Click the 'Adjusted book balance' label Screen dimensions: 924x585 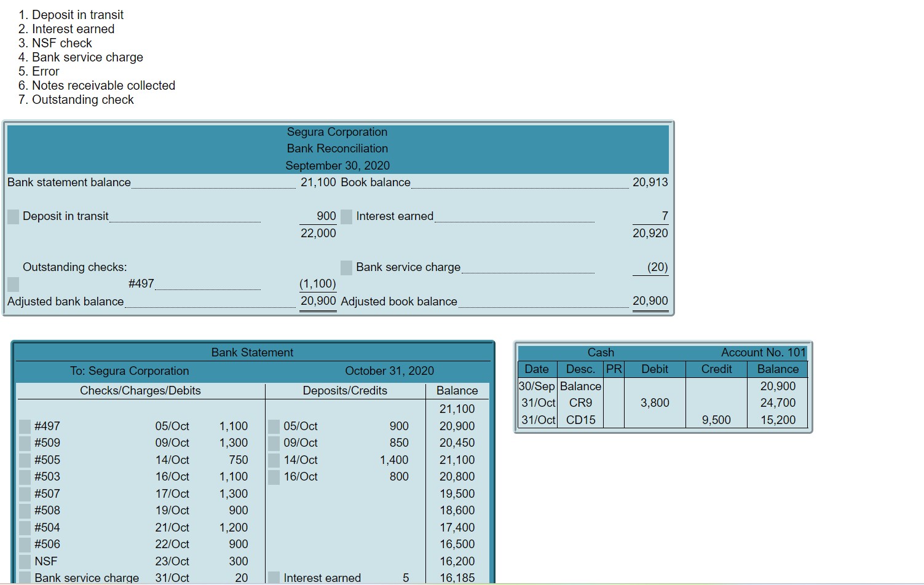399,302
